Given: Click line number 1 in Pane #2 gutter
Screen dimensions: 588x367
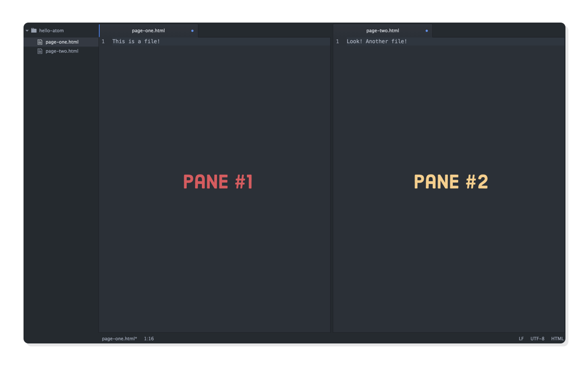Looking at the screenshot, I should click(337, 41).
